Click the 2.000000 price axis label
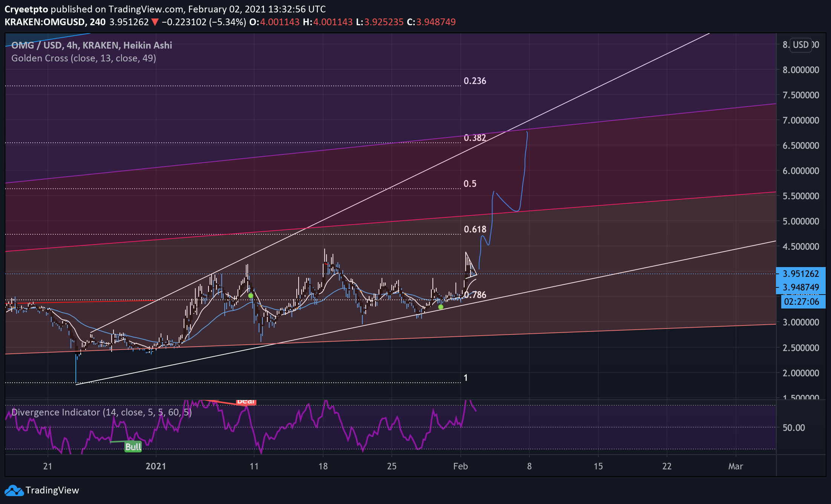The width and height of the screenshot is (831, 504). point(801,373)
